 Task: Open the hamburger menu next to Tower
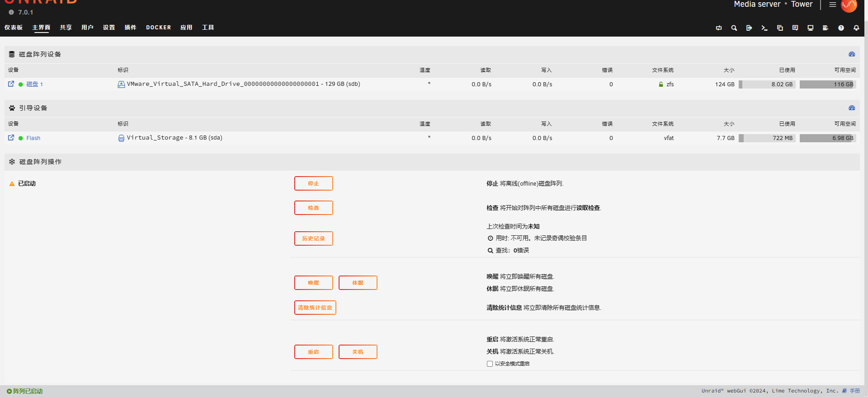click(x=832, y=5)
